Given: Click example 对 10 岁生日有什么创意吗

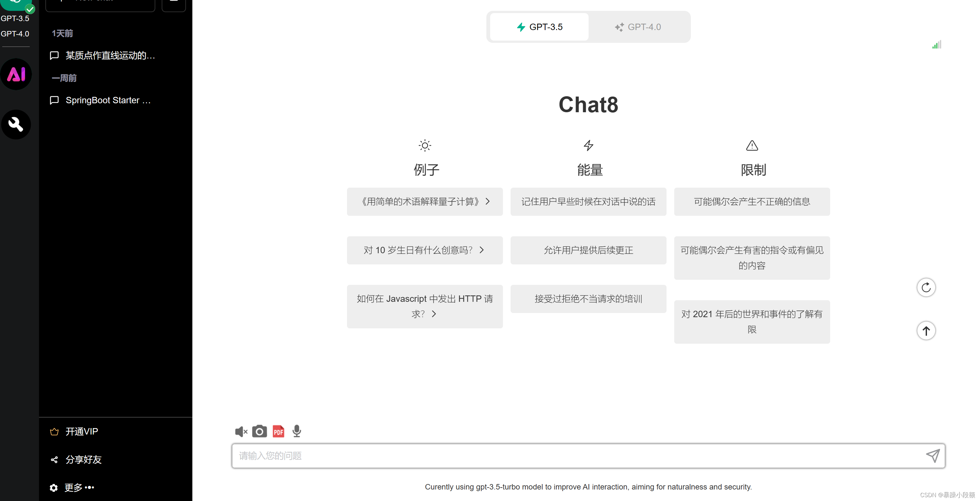Looking at the screenshot, I should tap(425, 251).
